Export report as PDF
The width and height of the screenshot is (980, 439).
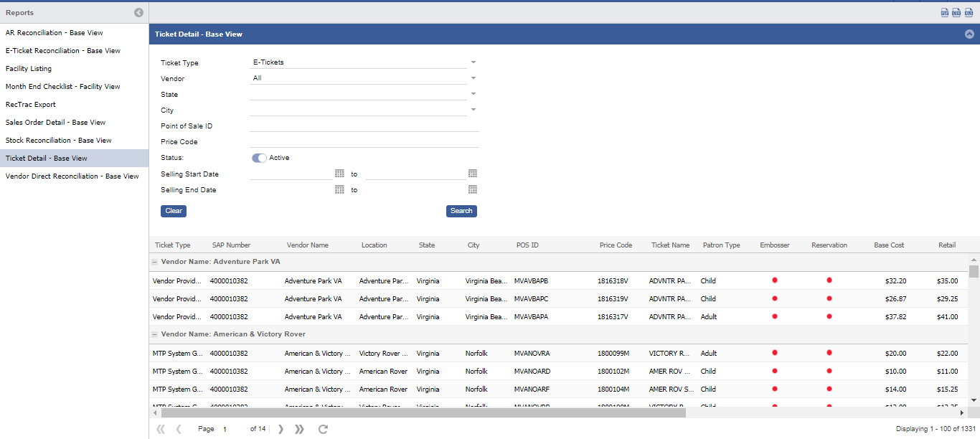pyautogui.click(x=945, y=12)
